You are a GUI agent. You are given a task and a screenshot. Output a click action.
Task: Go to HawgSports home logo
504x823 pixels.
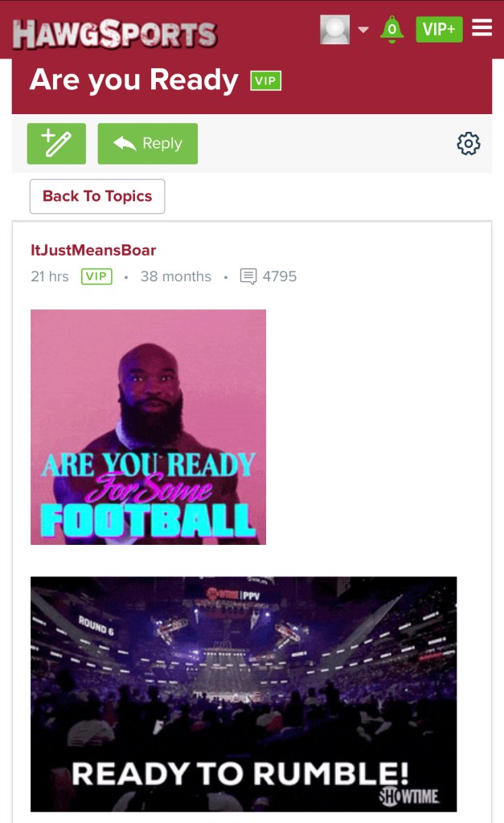(x=114, y=34)
